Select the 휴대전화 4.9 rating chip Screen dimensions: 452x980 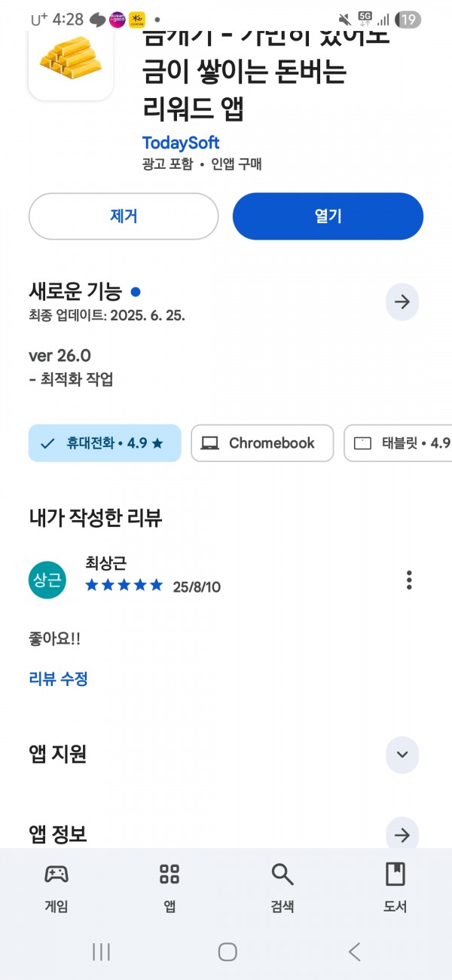(x=105, y=443)
